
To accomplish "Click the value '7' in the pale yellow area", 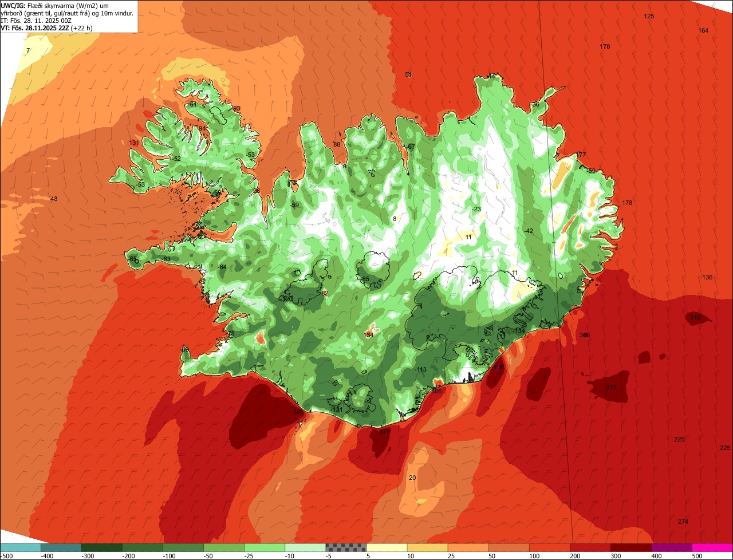I will click(x=28, y=51).
